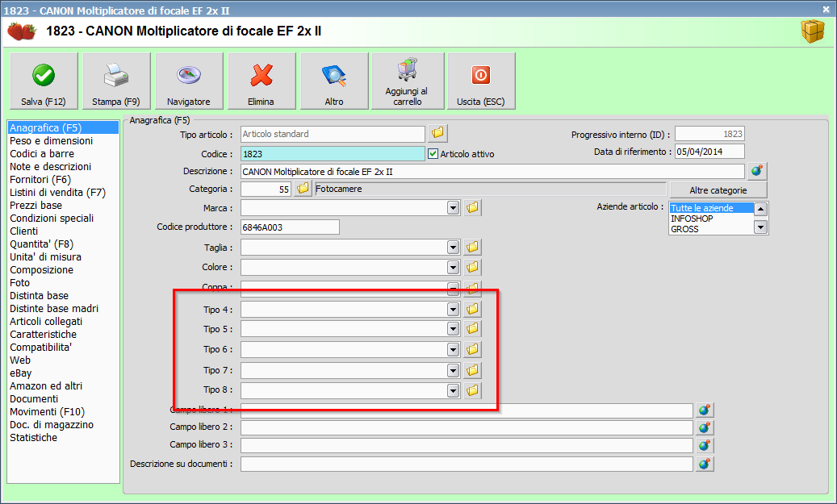Open Amazon ed altri section
Viewport: 837px width, 504px height.
[x=46, y=385]
